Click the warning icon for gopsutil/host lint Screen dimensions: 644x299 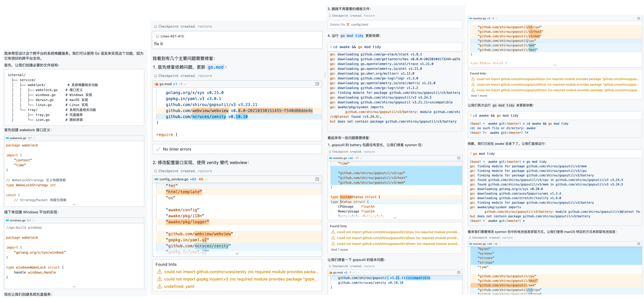(473, 85)
